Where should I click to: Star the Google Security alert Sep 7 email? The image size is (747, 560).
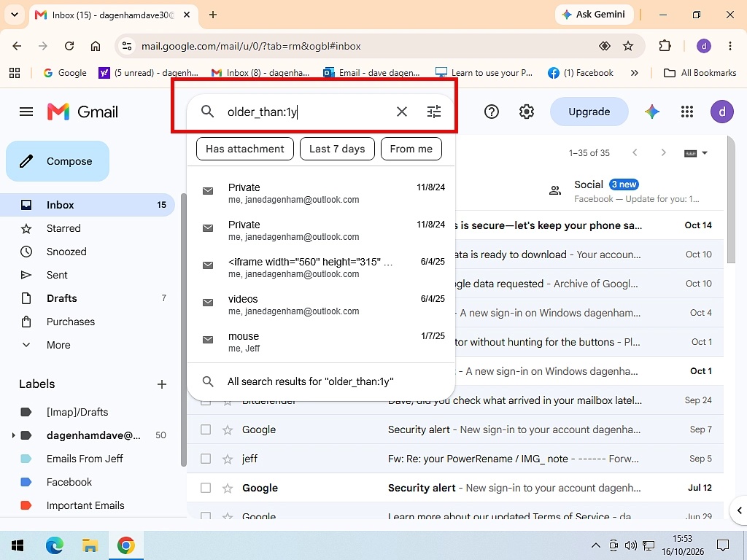click(228, 430)
